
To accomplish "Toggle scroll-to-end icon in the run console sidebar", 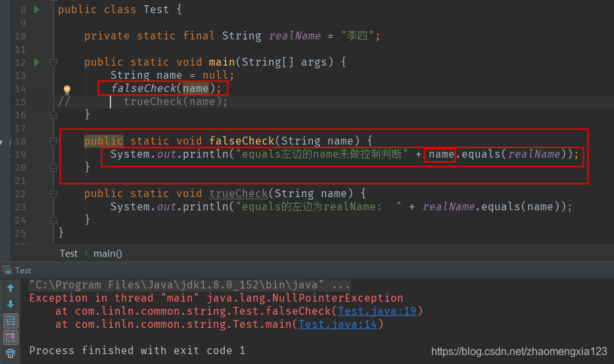I will click(11, 337).
